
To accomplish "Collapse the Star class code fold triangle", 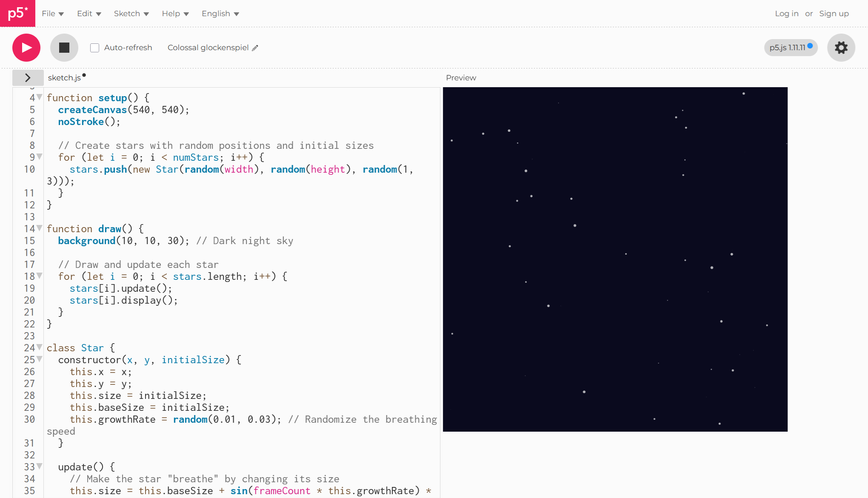I will click(39, 347).
